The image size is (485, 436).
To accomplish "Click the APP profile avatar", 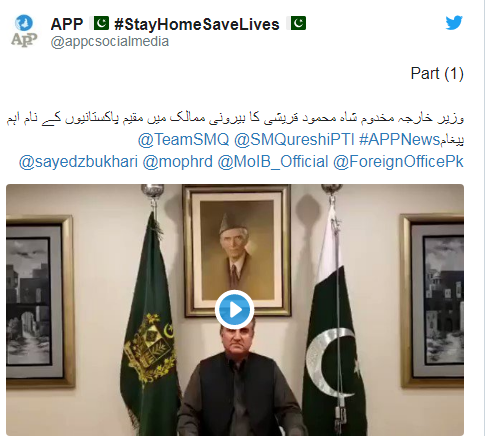I will pyautogui.click(x=24, y=31).
